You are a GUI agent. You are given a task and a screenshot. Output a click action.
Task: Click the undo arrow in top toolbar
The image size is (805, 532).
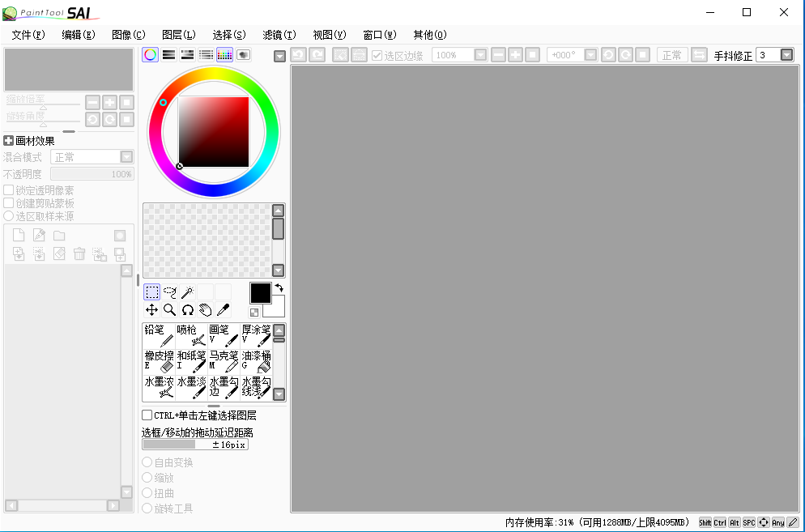click(x=299, y=55)
